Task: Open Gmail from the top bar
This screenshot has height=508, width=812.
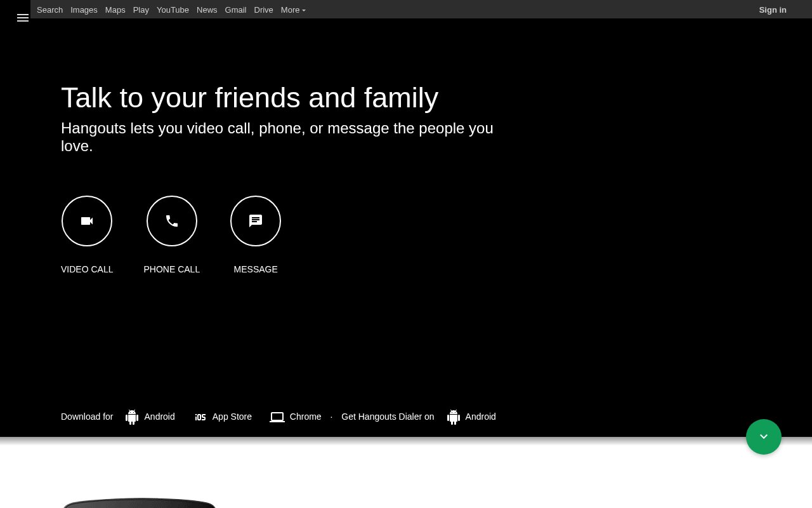Action: point(235,10)
